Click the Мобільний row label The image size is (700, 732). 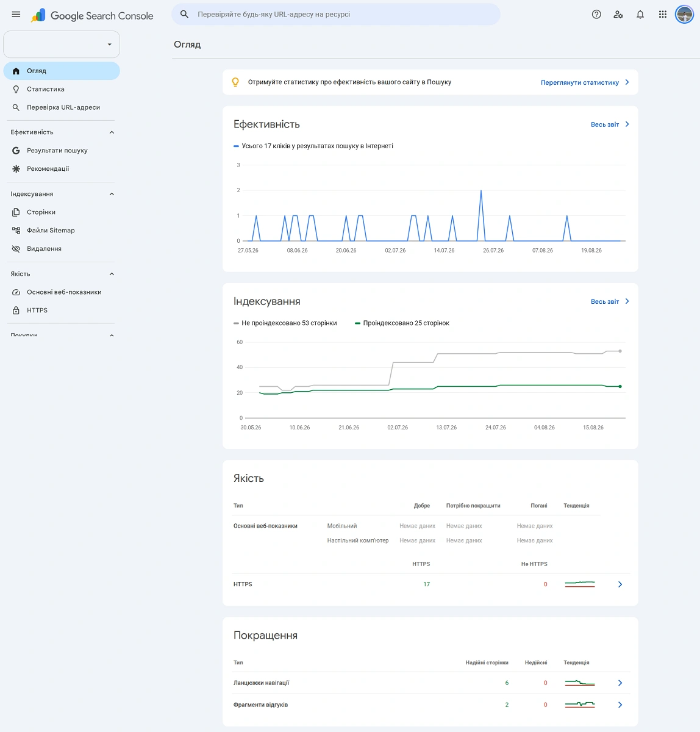(x=342, y=526)
